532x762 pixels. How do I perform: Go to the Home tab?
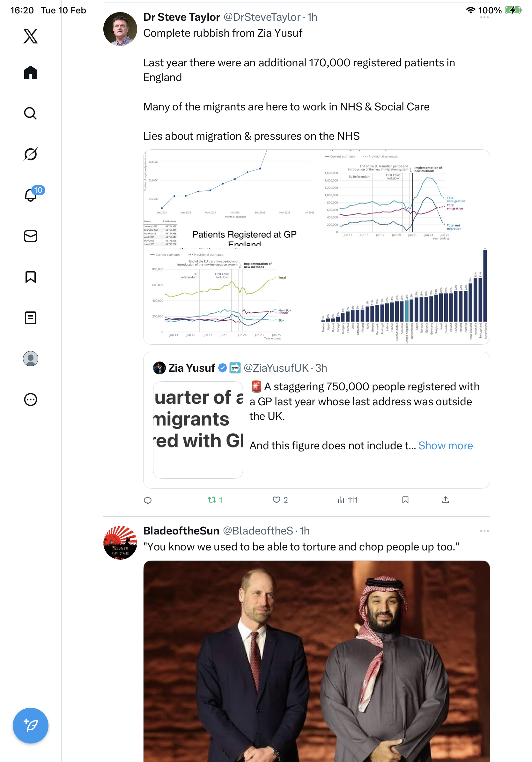(x=31, y=72)
